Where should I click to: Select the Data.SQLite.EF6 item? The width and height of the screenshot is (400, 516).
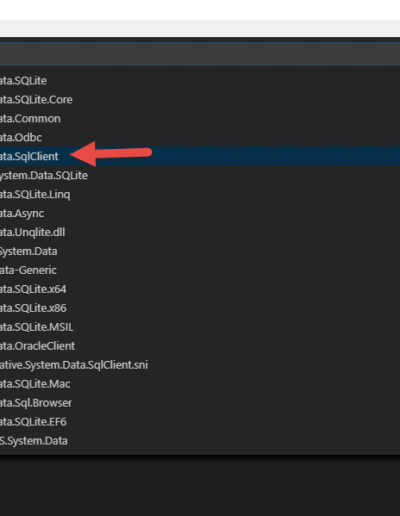coord(200,422)
